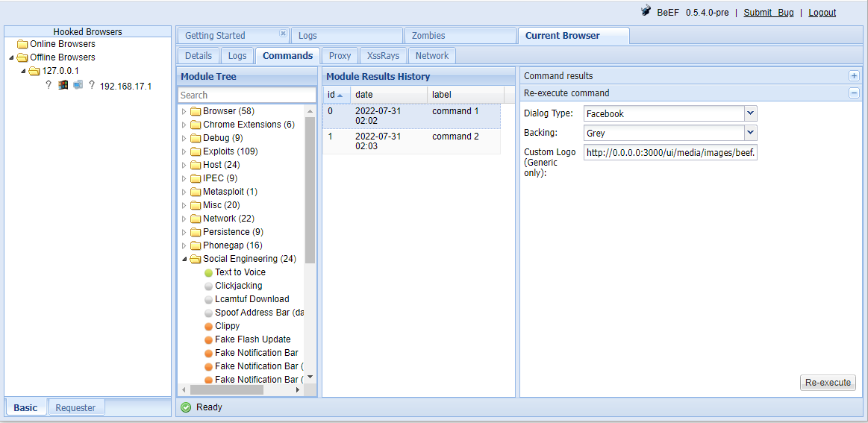Switch to the XssRays tab
868x423 pixels.
pos(383,56)
